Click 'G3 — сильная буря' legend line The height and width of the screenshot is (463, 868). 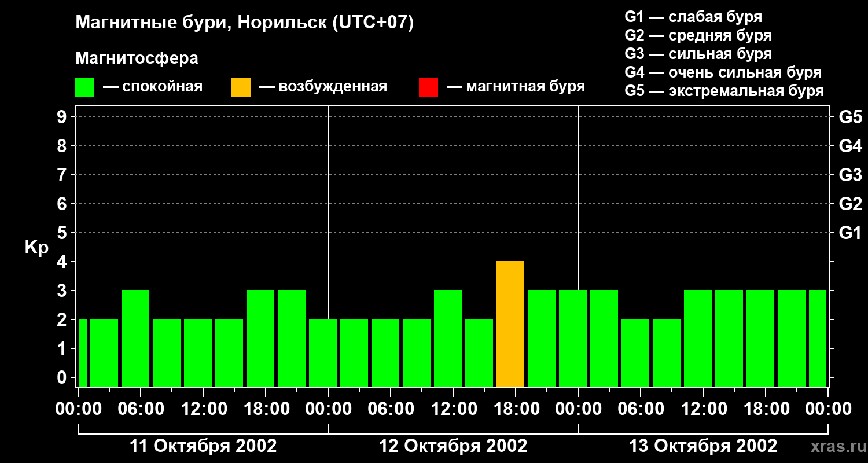point(698,54)
